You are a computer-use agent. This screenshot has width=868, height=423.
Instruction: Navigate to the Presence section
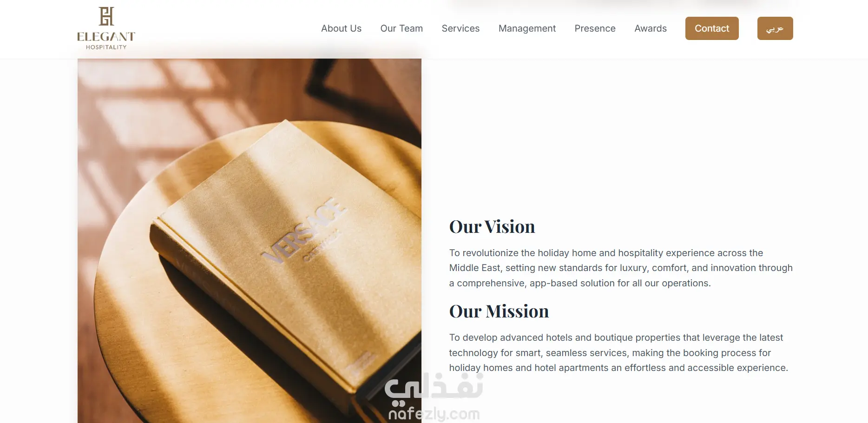pos(595,28)
